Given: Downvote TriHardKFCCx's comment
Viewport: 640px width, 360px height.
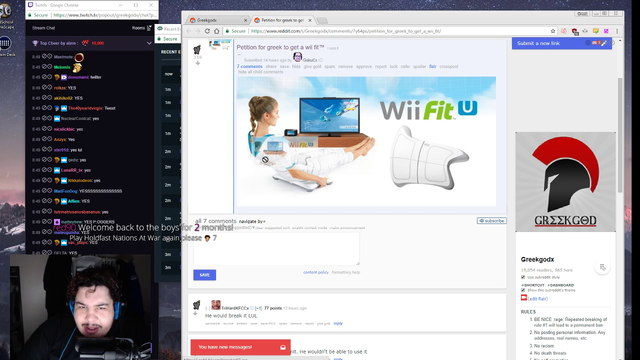Looking at the screenshot, I should click(x=195, y=314).
